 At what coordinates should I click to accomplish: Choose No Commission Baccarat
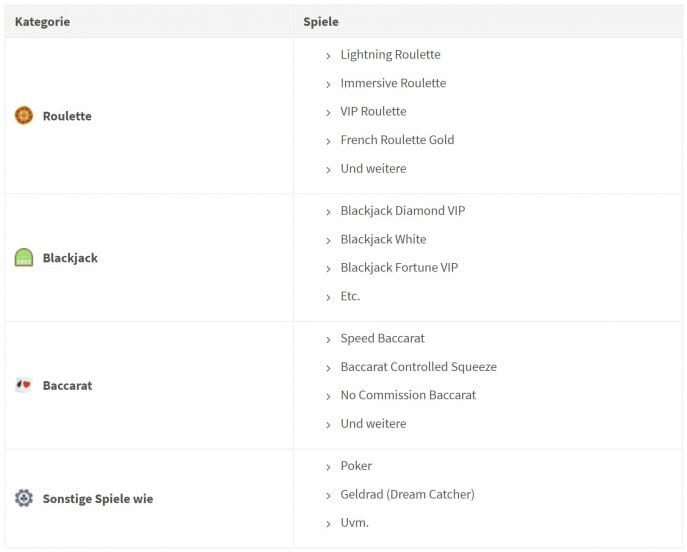(x=408, y=395)
